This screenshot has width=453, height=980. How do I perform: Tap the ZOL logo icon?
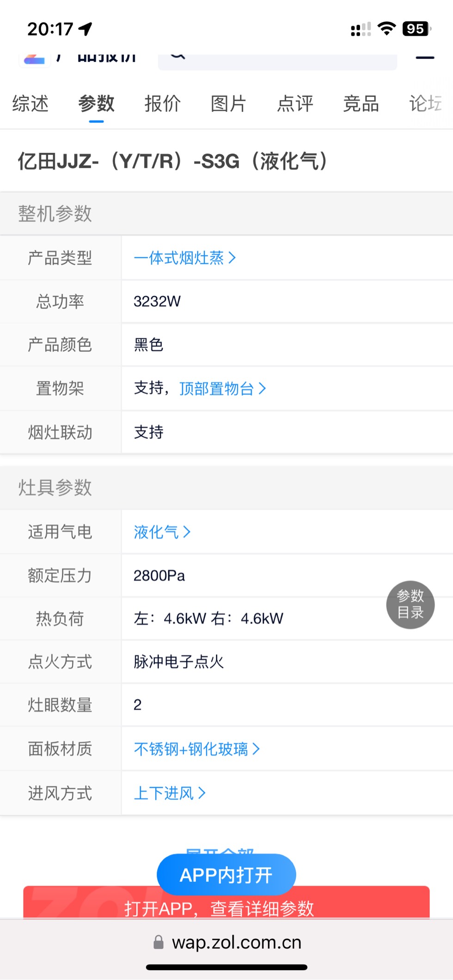(x=34, y=60)
